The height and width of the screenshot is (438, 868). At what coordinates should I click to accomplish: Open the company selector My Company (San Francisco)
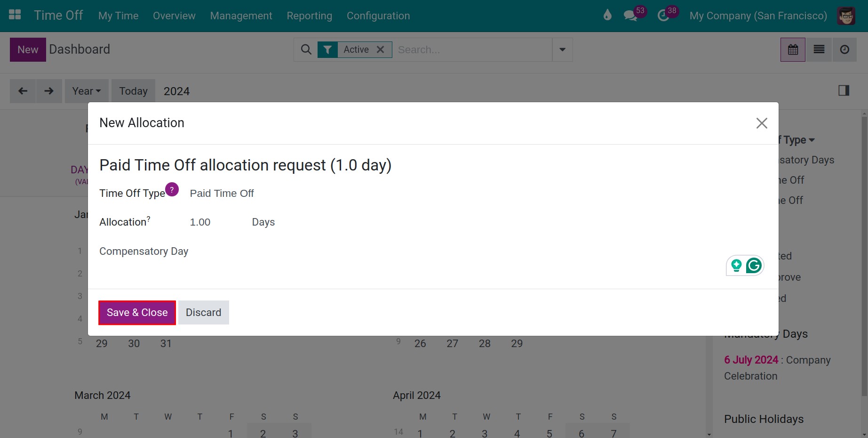758,16
